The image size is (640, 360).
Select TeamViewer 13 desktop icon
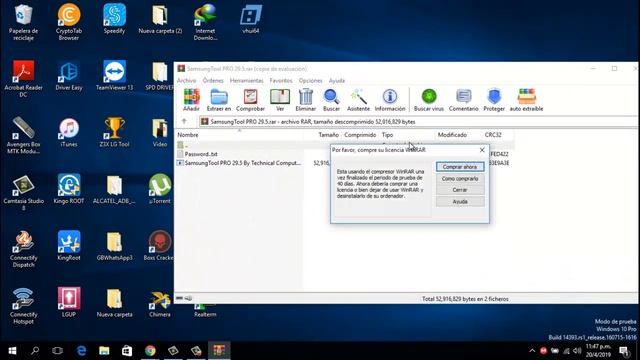coord(114,76)
